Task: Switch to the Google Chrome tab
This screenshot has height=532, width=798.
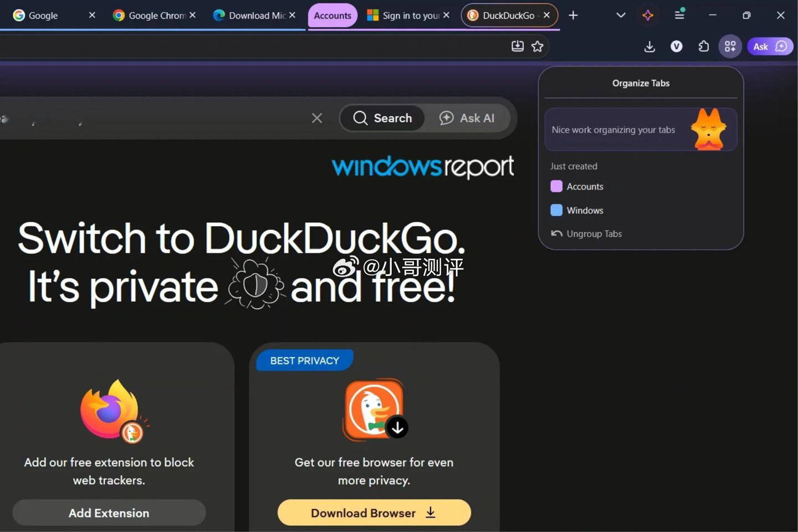Action: (154, 16)
